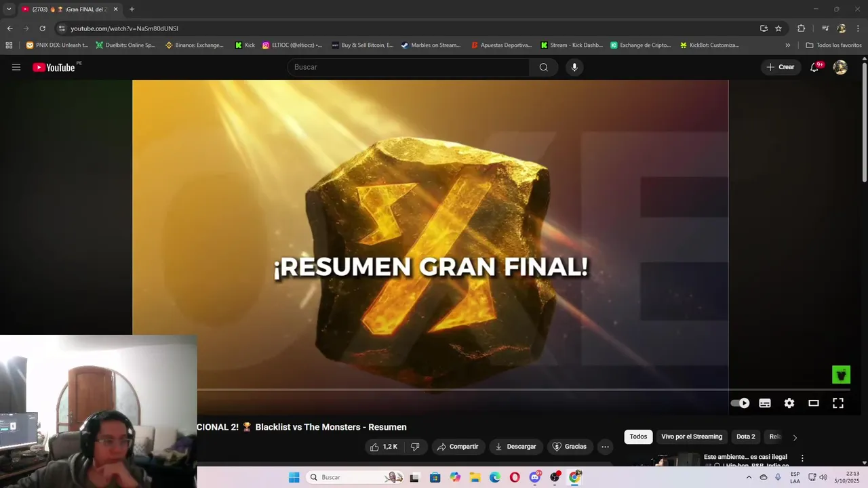Screen dimensions: 868x488
Task: Expand hidden bookmarks chevron
Action: coord(788,45)
